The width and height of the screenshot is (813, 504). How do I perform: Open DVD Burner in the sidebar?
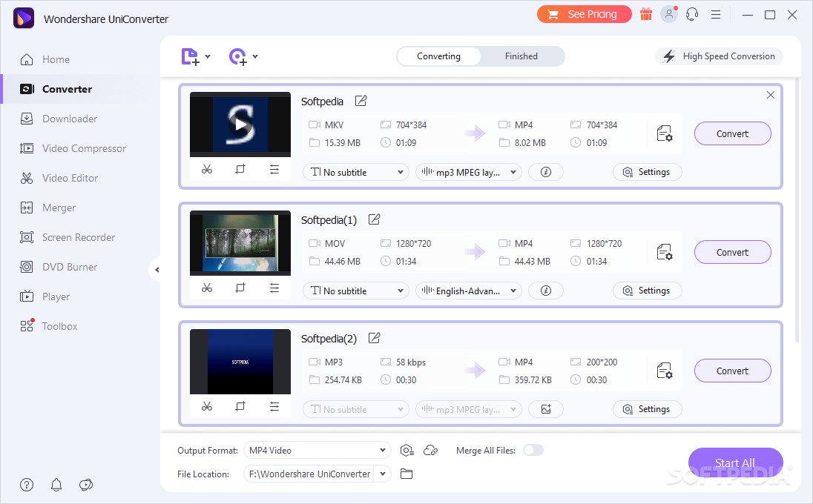[58, 267]
